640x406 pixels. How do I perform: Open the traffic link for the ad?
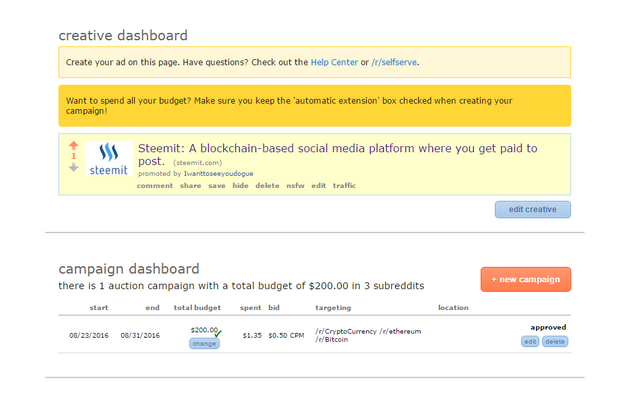point(344,186)
